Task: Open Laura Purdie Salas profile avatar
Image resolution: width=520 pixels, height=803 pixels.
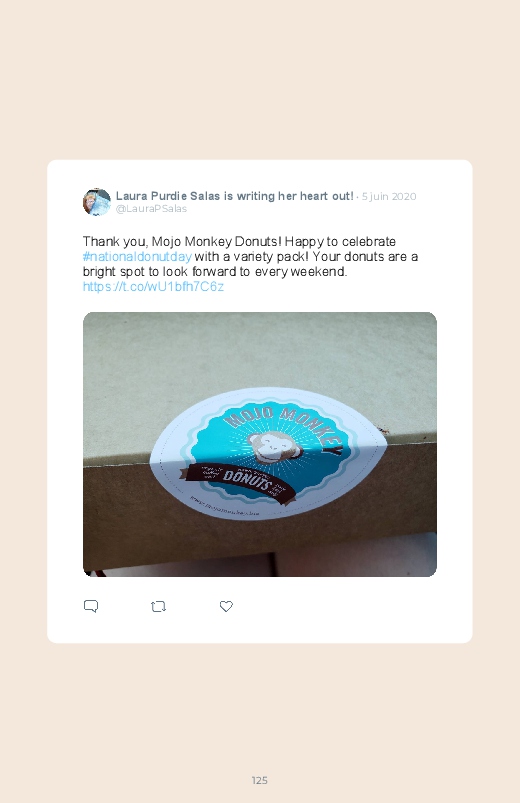Action: click(x=97, y=202)
